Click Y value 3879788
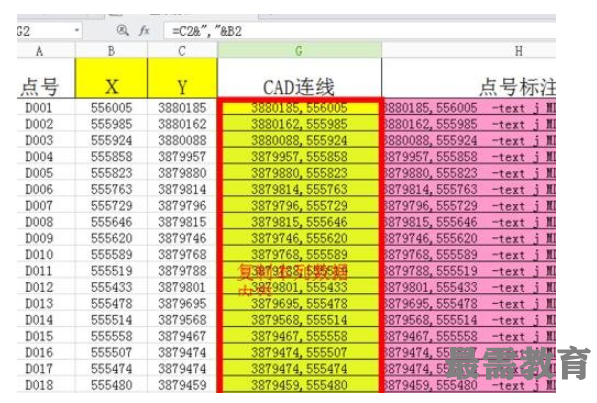The width and height of the screenshot is (597, 403). 182,270
